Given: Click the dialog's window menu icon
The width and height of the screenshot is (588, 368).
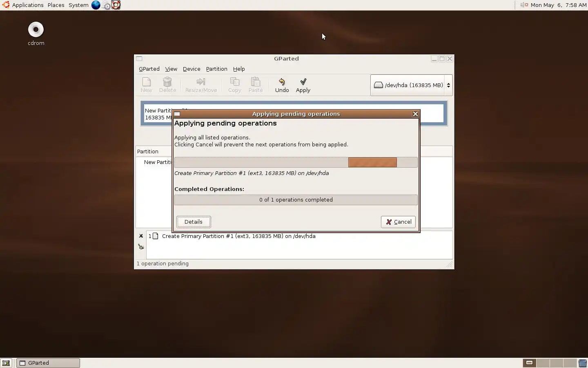Looking at the screenshot, I should click(x=177, y=114).
